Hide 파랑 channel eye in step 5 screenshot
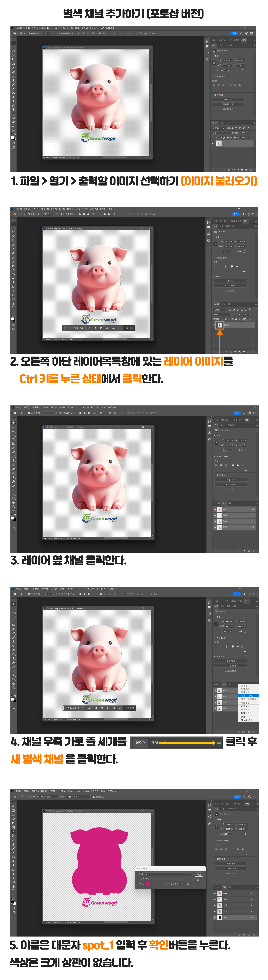The width and height of the screenshot is (268, 980). click(215, 912)
